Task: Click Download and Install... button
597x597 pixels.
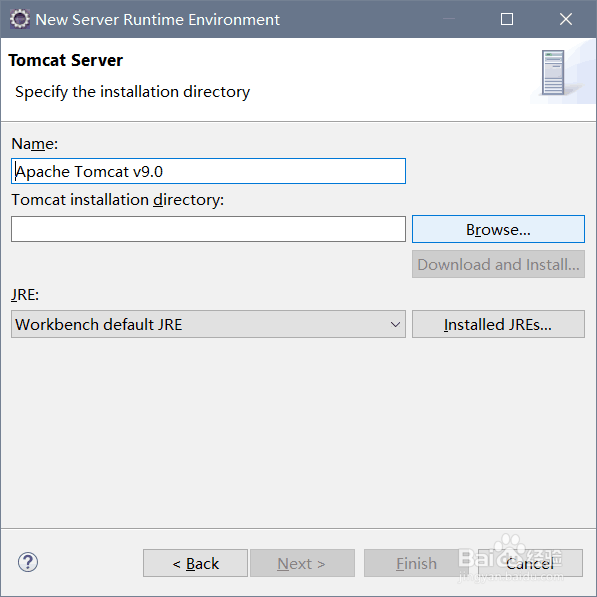Action: tap(498, 264)
